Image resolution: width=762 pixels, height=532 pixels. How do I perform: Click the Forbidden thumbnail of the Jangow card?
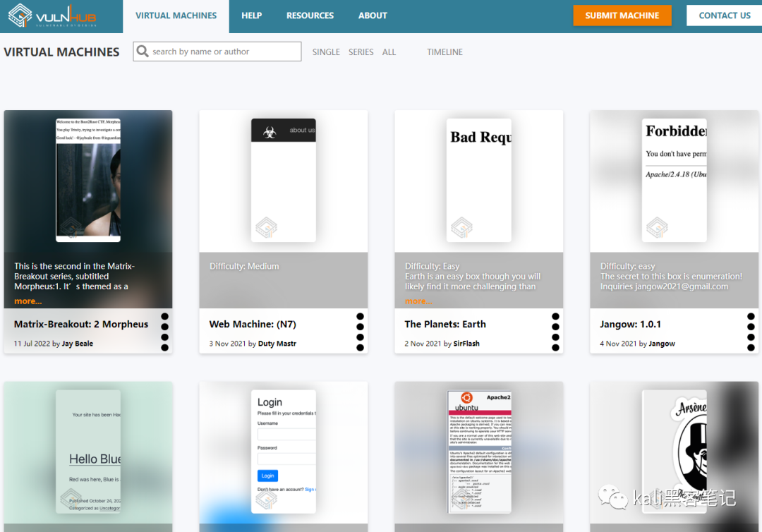coord(674,180)
